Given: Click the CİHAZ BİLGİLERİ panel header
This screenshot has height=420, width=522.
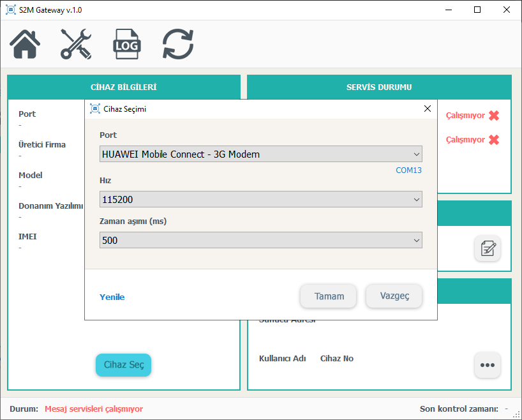Looking at the screenshot, I should (x=124, y=87).
